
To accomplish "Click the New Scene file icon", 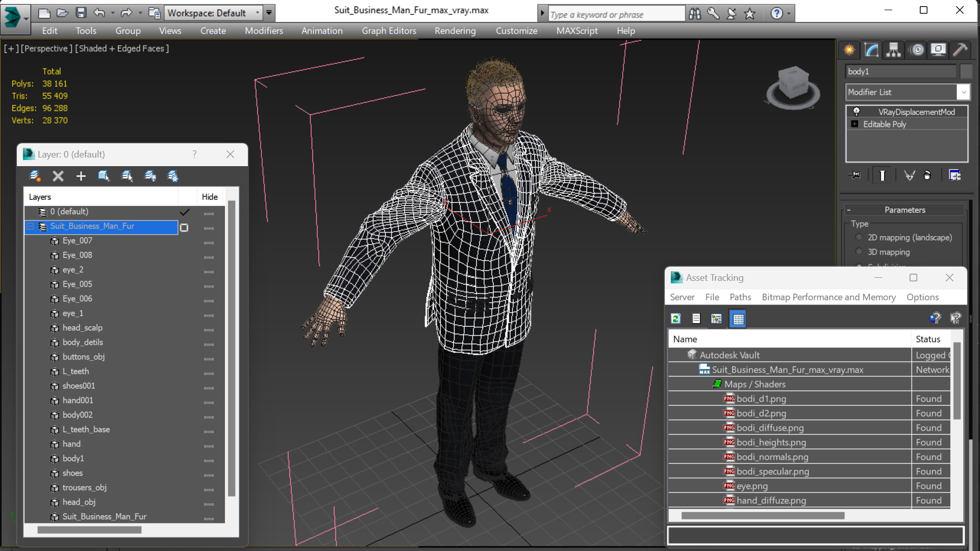I will [x=44, y=13].
